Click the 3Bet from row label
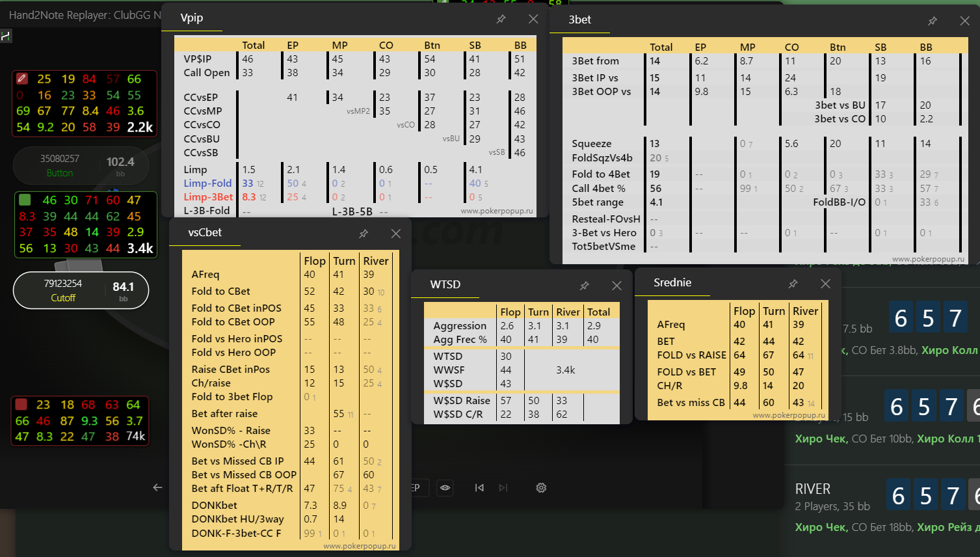980x557 pixels. [x=596, y=61]
